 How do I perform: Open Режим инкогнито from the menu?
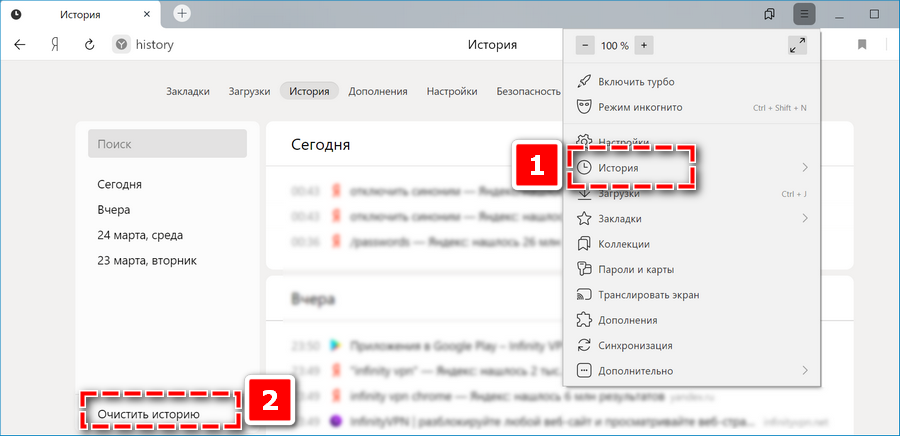click(640, 107)
